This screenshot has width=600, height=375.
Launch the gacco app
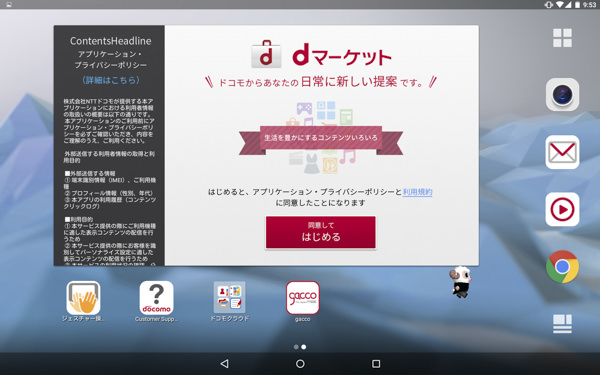(x=302, y=298)
